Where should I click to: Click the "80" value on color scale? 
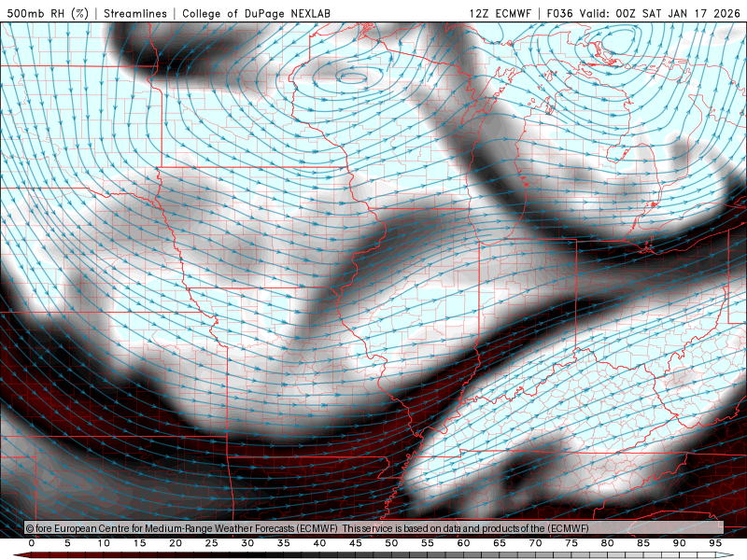(x=608, y=543)
